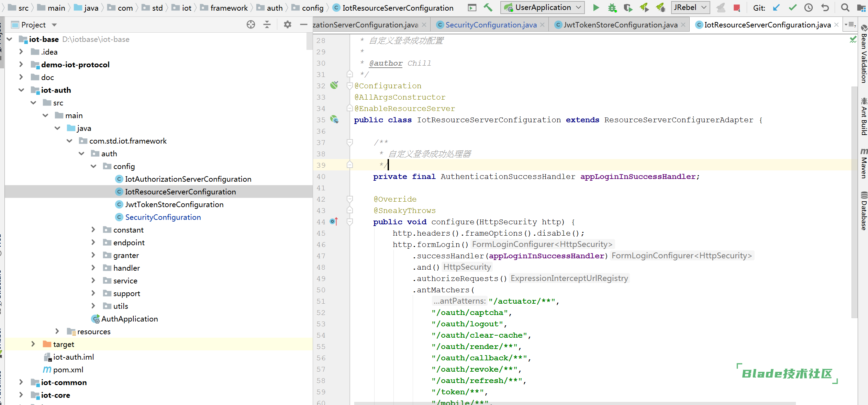Click 'framework' breadcrumb in navigation bar

(224, 8)
